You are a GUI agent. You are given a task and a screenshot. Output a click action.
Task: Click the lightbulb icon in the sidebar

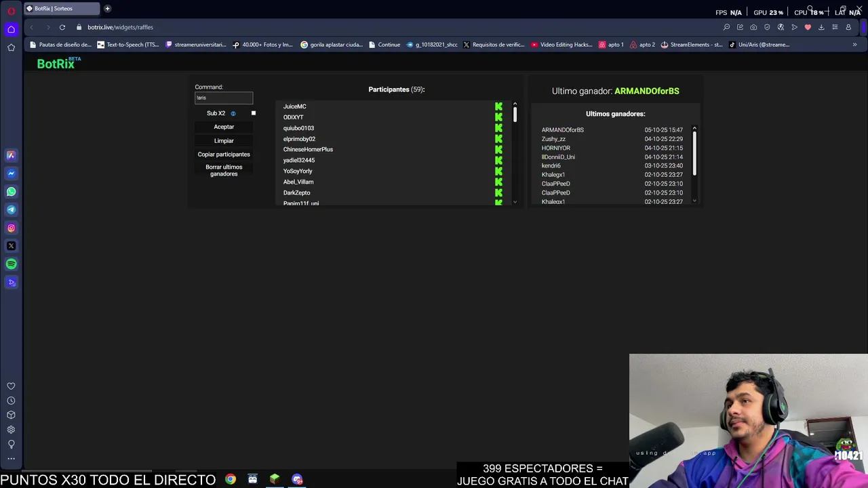pyautogui.click(x=11, y=445)
